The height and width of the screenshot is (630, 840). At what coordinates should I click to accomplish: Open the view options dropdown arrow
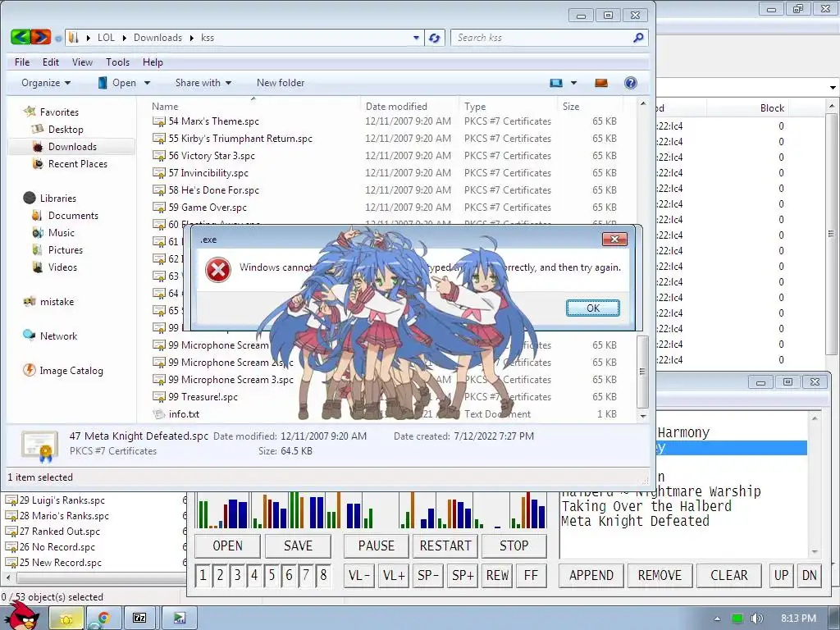[x=573, y=83]
